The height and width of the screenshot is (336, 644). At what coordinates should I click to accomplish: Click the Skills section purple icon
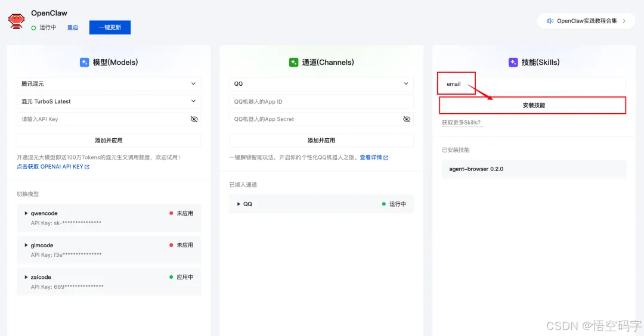513,63
